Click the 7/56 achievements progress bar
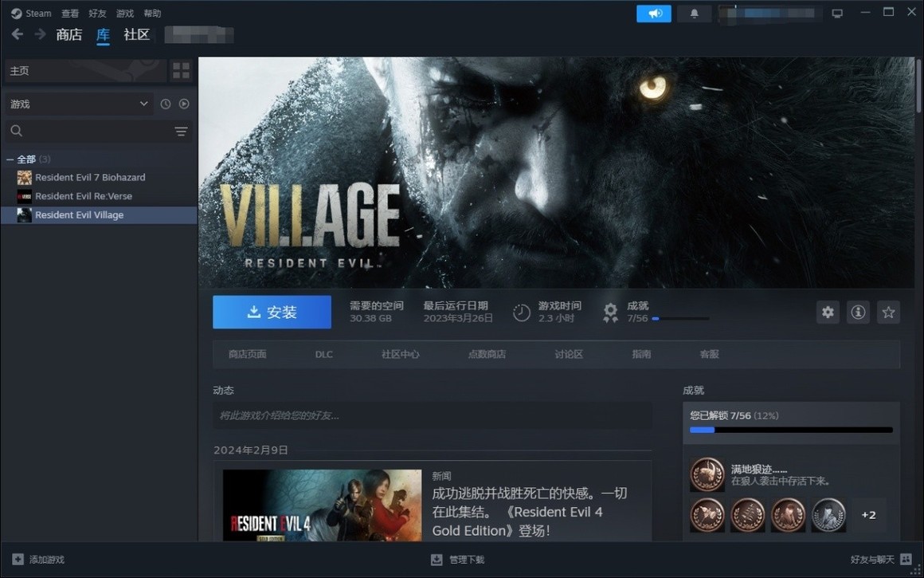 (x=680, y=318)
